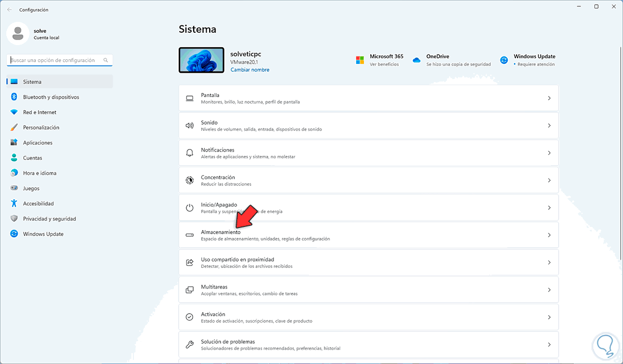The image size is (623, 364).
Task: Open Pantalla display settings
Action: click(369, 98)
